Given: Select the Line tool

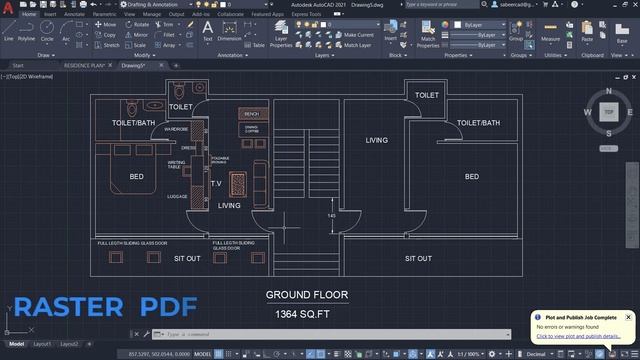Looking at the screenshot, I should tap(9, 31).
